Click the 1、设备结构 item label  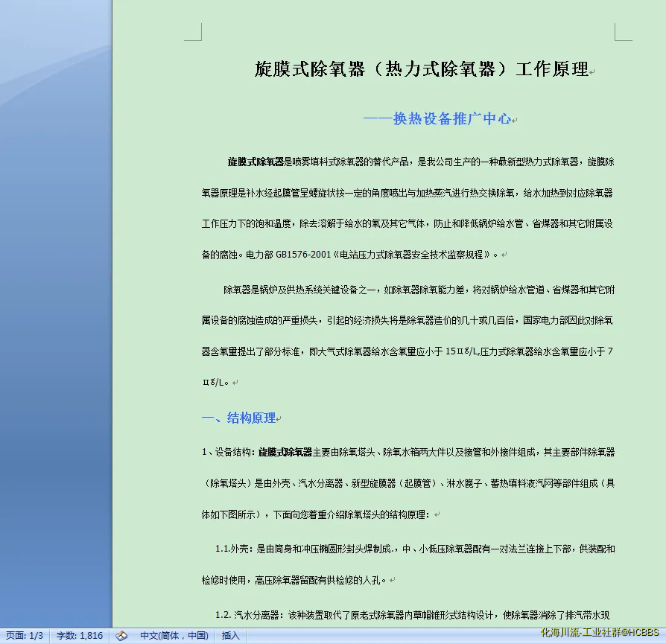226,452
